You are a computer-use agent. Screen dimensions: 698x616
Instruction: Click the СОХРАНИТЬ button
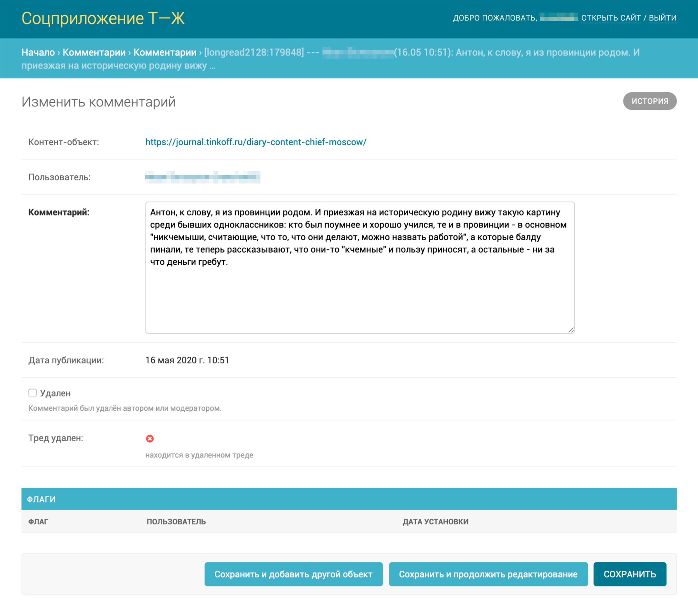pos(630,574)
